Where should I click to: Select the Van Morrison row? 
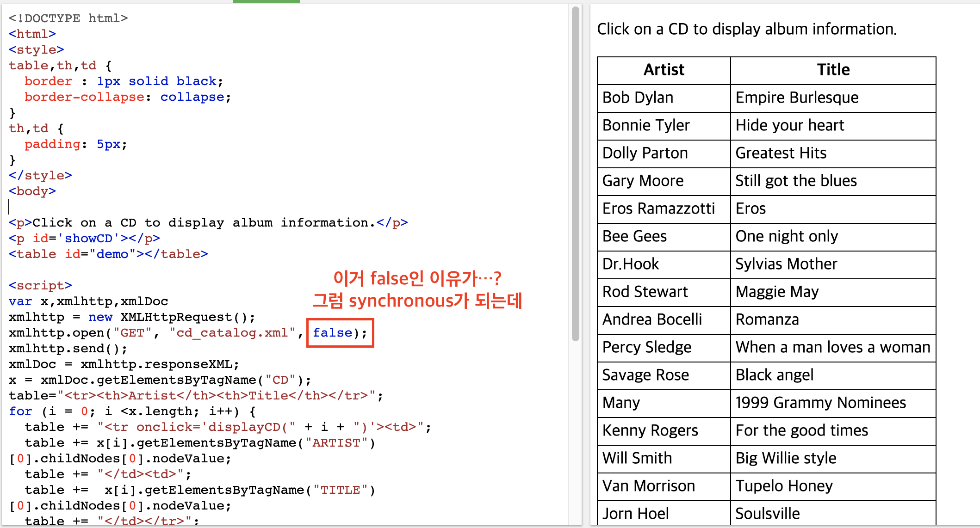(649, 486)
